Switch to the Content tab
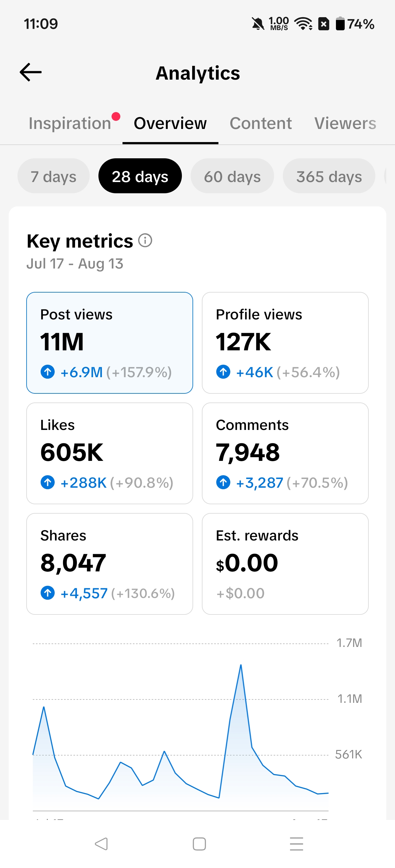The image size is (395, 868). 261,123
